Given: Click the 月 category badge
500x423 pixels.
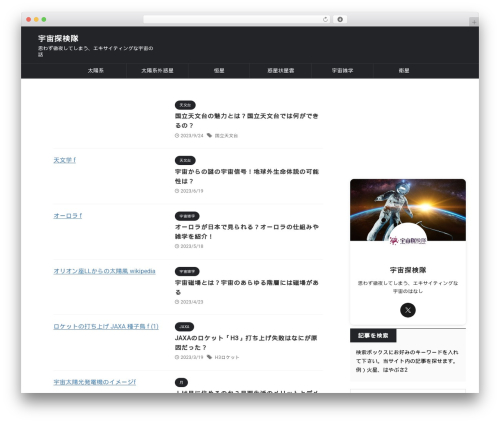Looking at the screenshot, I should [181, 382].
